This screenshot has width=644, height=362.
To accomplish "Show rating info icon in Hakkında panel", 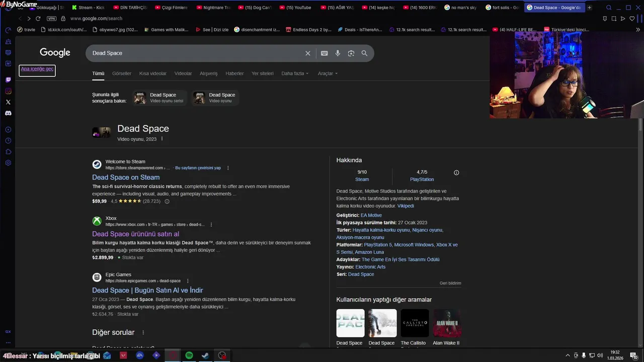I will click(x=456, y=172).
